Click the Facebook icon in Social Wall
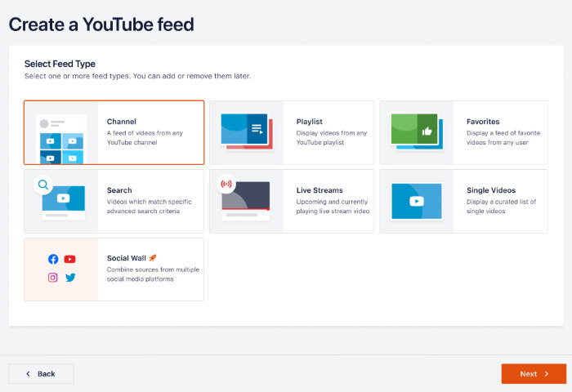The width and height of the screenshot is (572, 392). coord(53,260)
